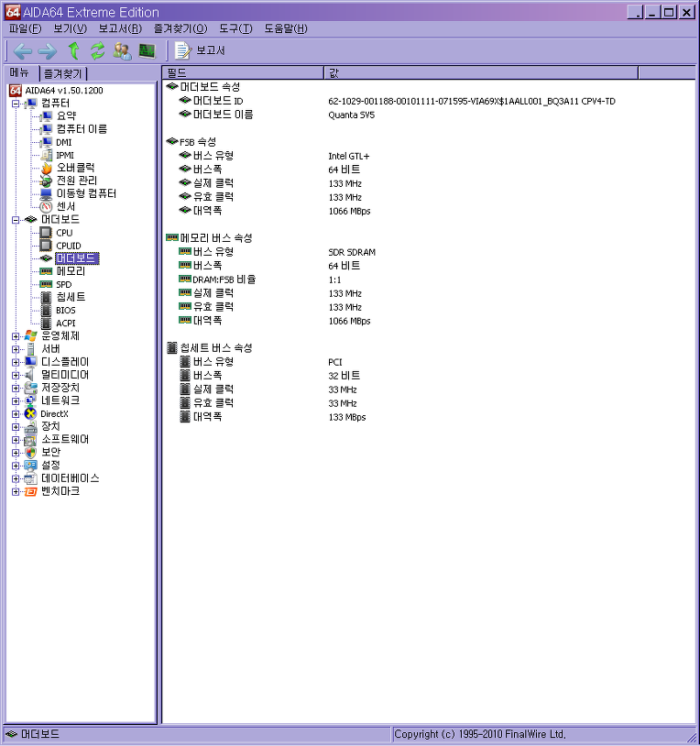Screen dimensions: 700x746
Task: Click the laptop icon for 이동형 컴퓨터
Action: (46, 194)
